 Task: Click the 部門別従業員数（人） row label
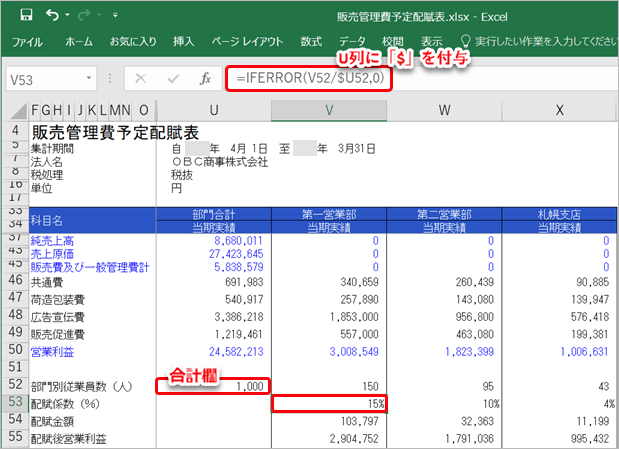(x=81, y=387)
